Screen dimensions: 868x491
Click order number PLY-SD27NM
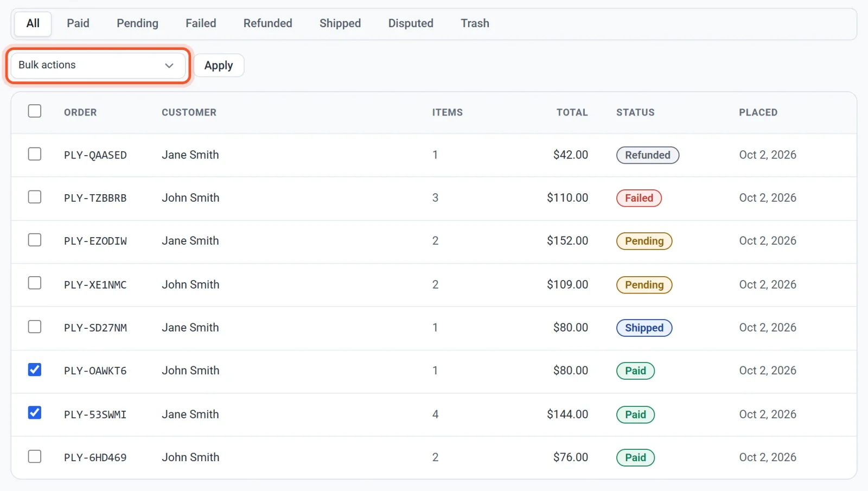point(95,328)
